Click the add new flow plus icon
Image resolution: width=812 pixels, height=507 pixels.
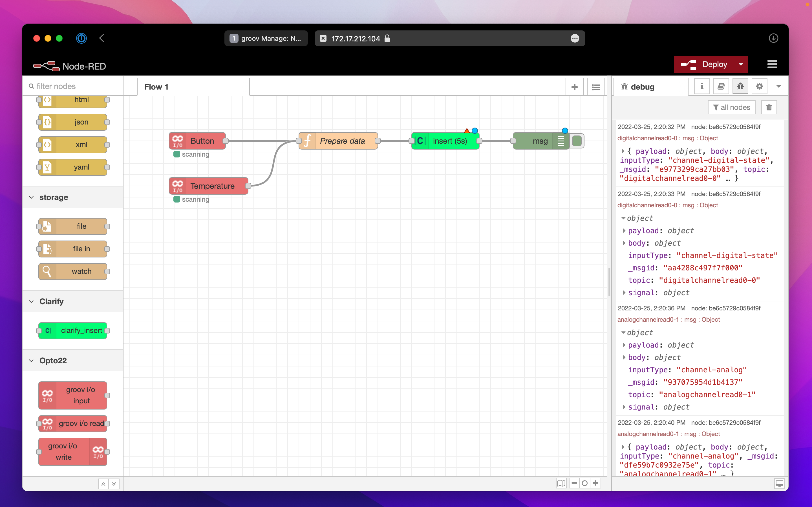(574, 87)
